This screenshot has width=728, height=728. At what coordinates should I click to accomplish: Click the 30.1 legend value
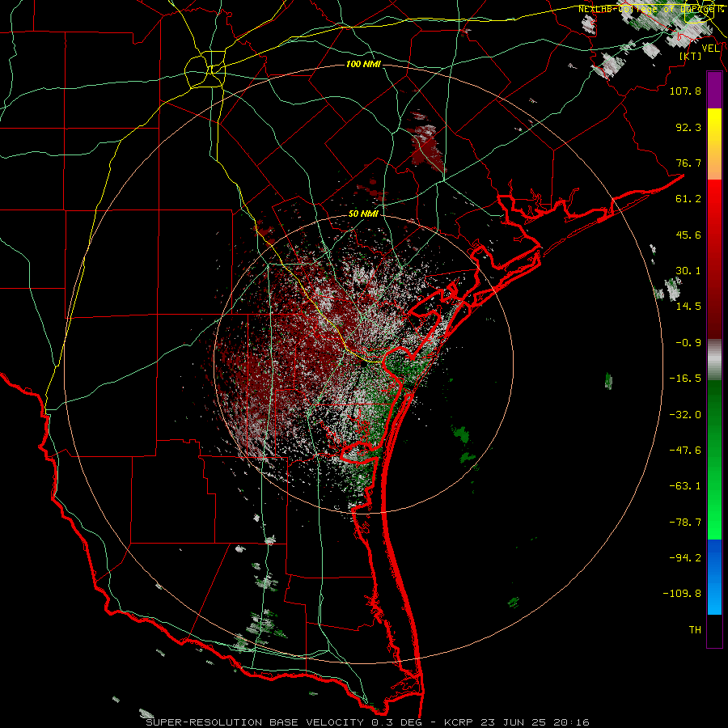click(x=688, y=271)
